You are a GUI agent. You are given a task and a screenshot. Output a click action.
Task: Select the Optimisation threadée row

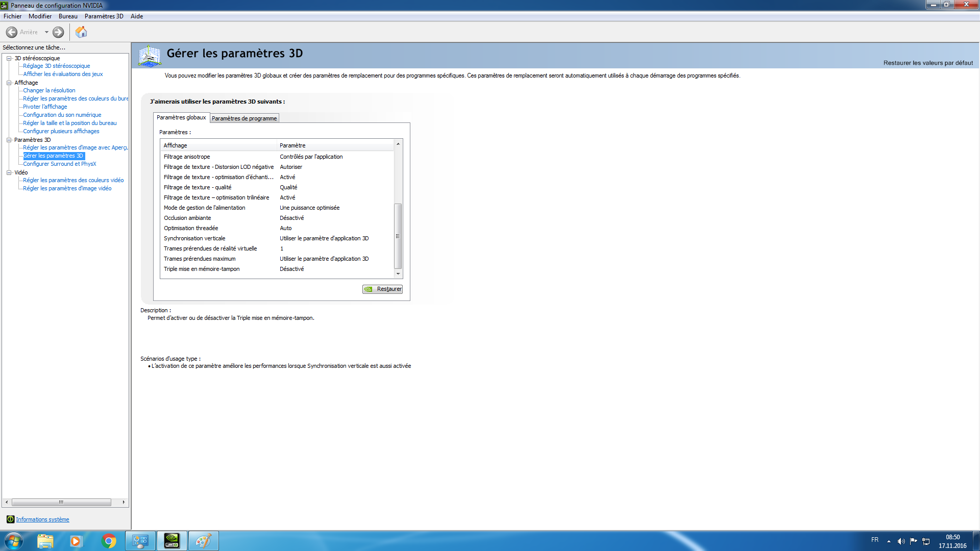(278, 228)
